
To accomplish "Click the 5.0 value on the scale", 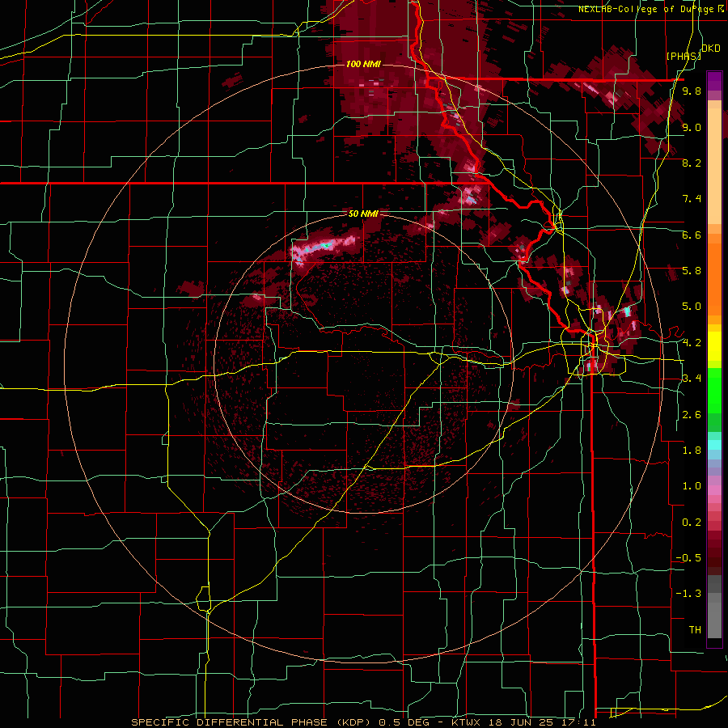I will tap(692, 307).
